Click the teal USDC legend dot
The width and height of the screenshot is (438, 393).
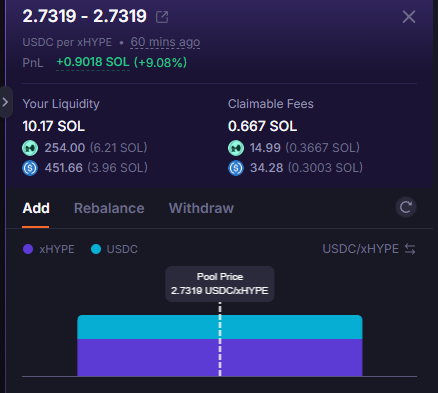coord(96,249)
